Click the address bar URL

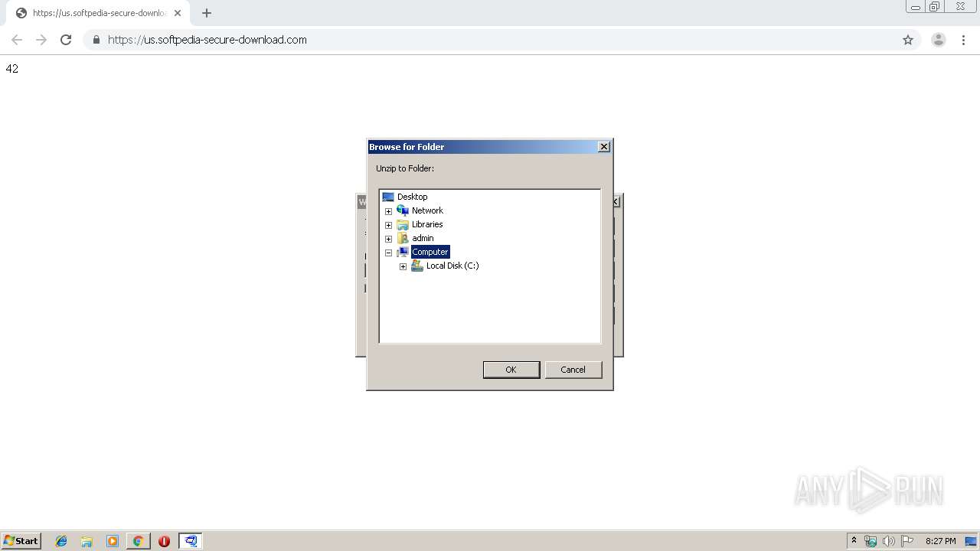207,40
